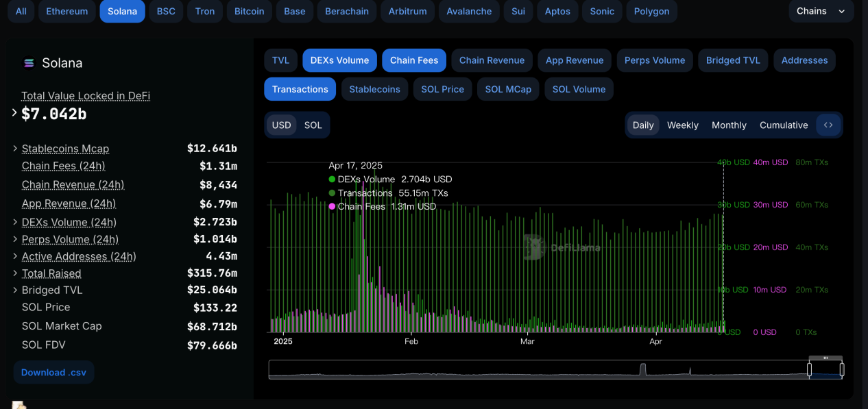Image resolution: width=868 pixels, height=409 pixels.
Task: Click the Solana logo beside the chain name
Action: click(28, 62)
